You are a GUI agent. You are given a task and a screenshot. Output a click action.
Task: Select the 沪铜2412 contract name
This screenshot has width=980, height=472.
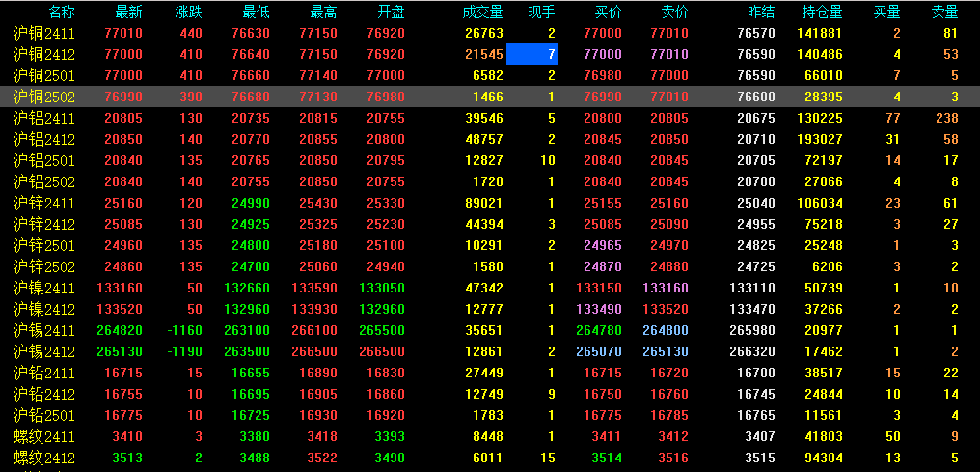pos(43,54)
